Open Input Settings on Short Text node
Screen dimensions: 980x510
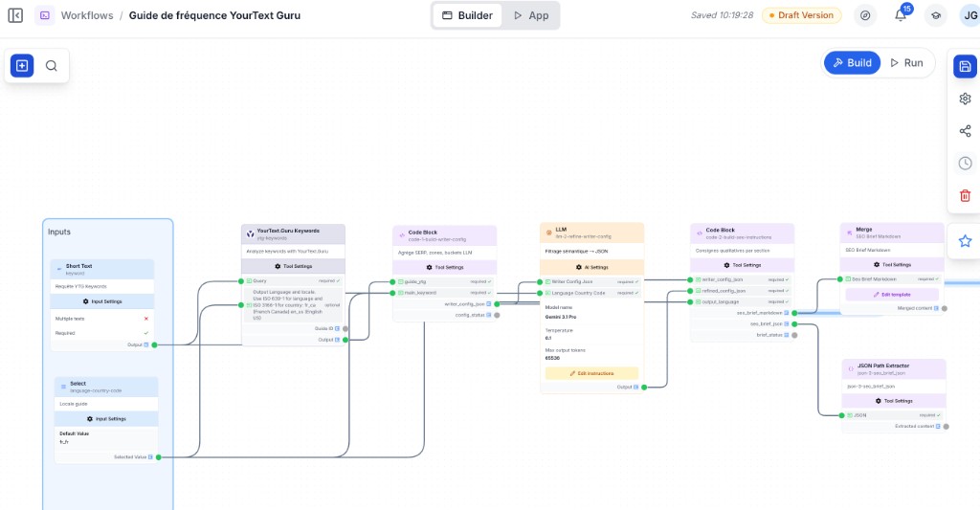(102, 301)
